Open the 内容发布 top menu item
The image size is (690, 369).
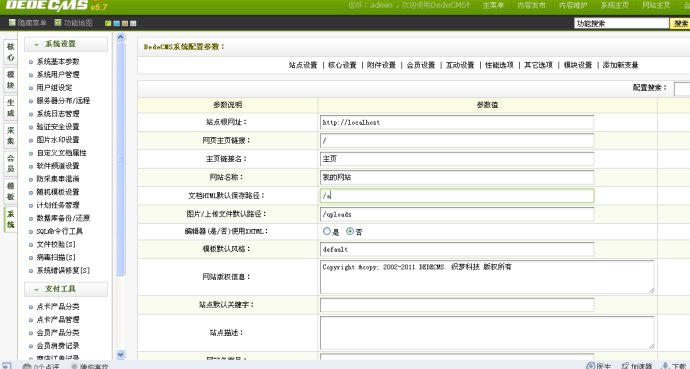coord(531,5)
